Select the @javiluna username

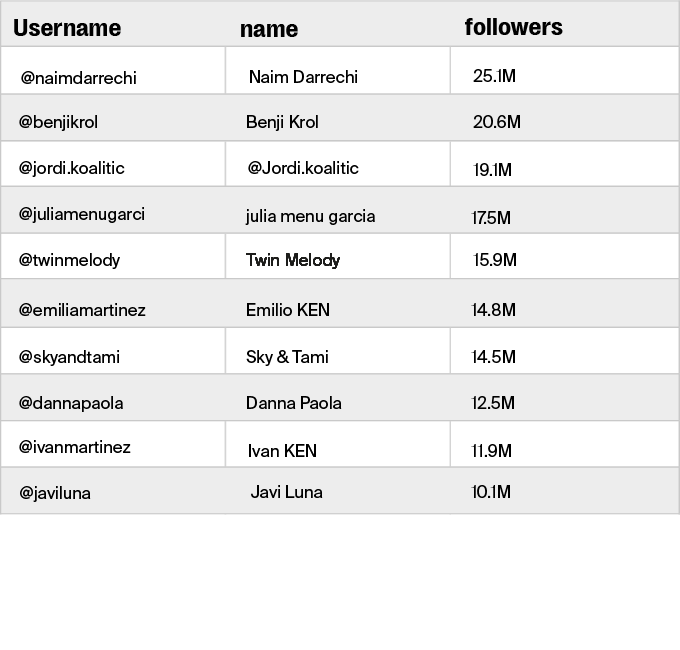55,493
